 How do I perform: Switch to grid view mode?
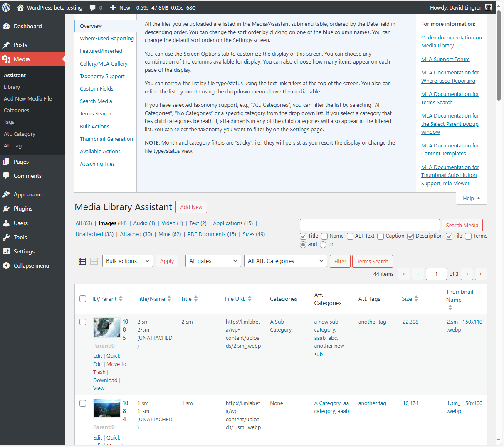tap(94, 261)
